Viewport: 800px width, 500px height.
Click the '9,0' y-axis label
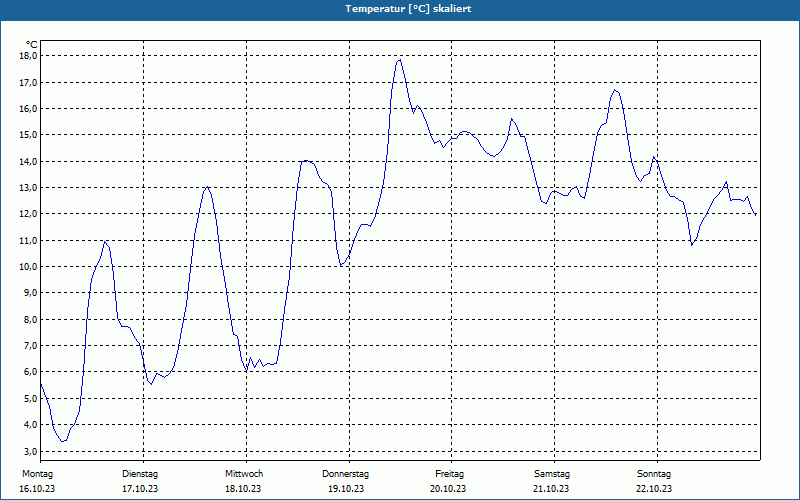tap(30, 293)
